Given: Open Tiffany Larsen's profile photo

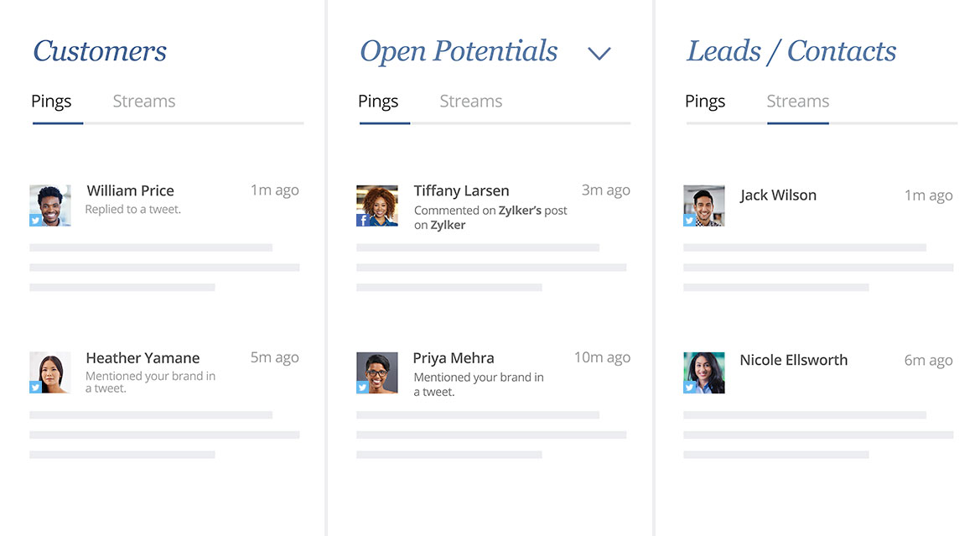Looking at the screenshot, I should click(x=377, y=206).
